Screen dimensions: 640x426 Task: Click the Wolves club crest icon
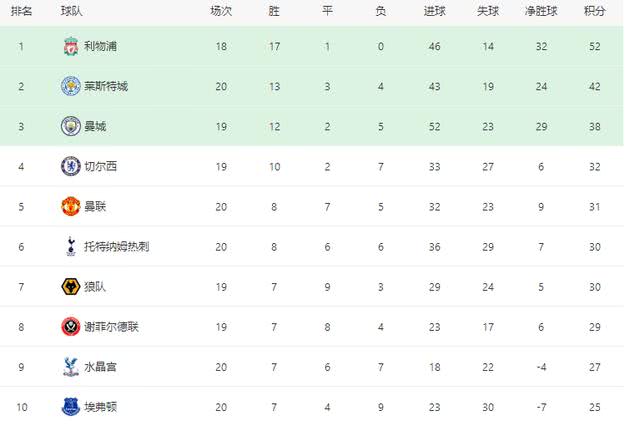point(71,286)
